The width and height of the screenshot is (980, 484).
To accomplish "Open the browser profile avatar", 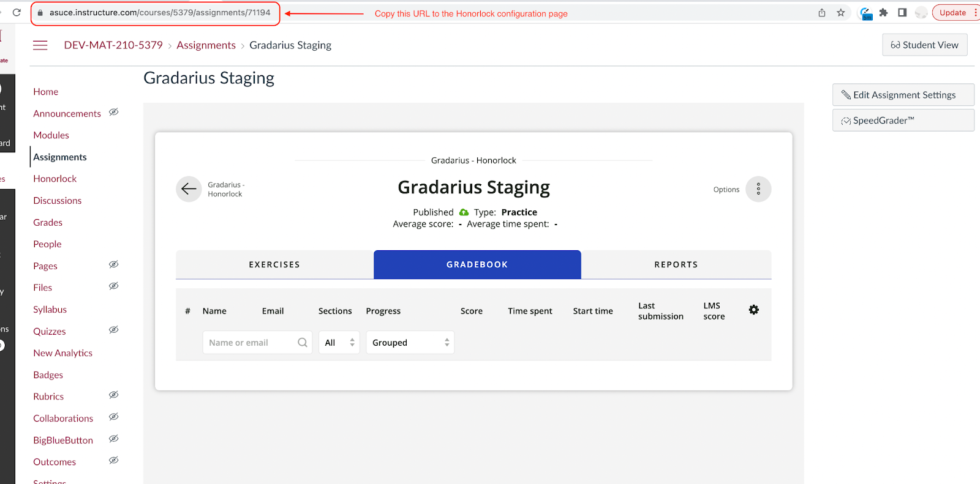I will coord(921,12).
